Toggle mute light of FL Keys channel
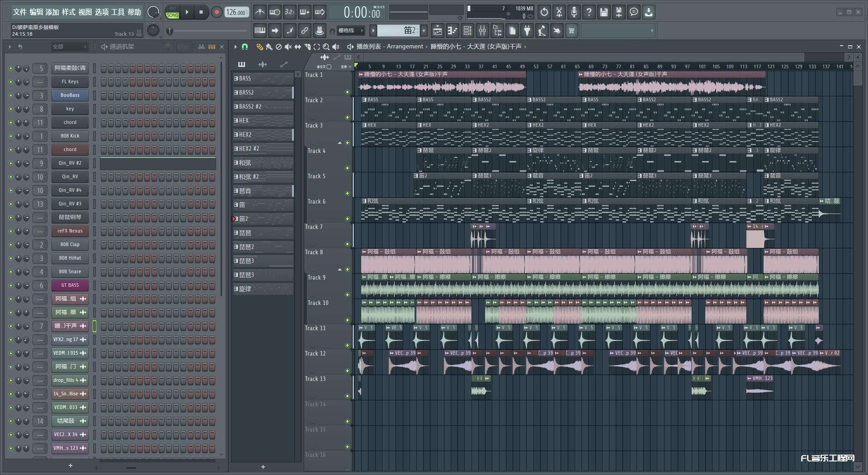Image resolution: width=868 pixels, height=475 pixels. click(x=11, y=82)
